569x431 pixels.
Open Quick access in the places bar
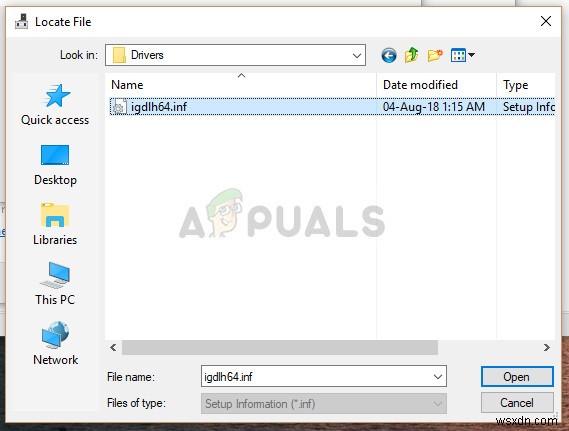[55, 105]
